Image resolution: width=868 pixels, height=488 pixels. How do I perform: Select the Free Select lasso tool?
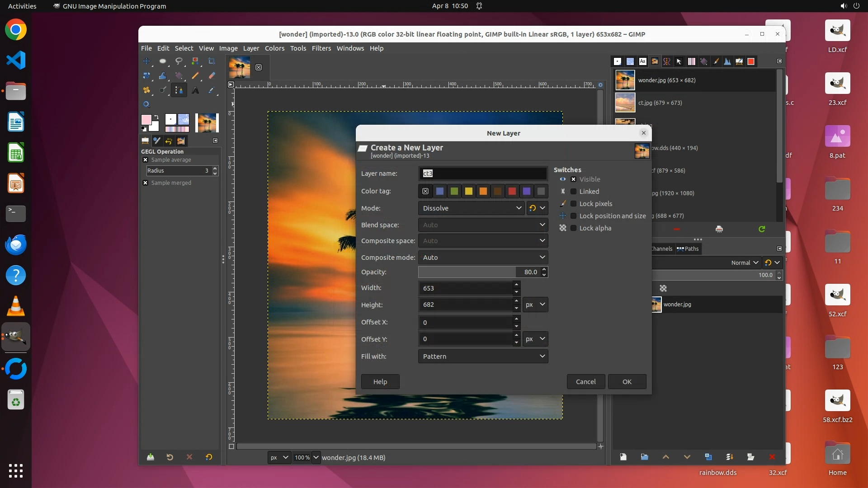click(x=179, y=61)
